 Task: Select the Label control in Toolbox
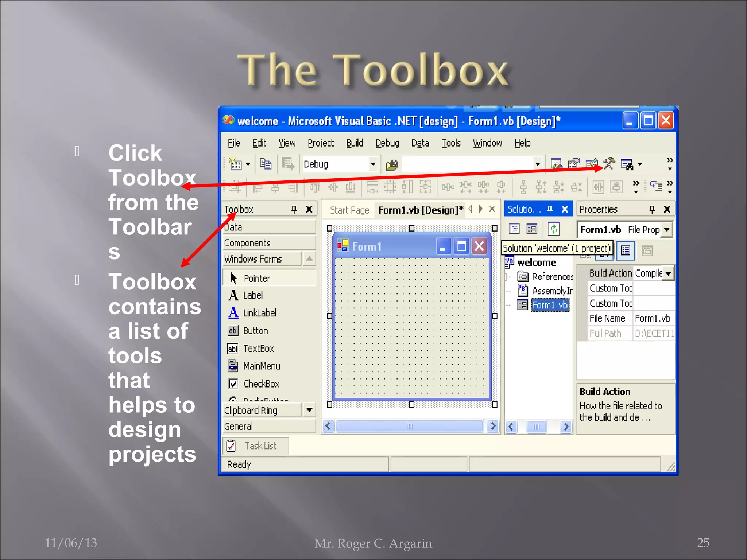252,295
